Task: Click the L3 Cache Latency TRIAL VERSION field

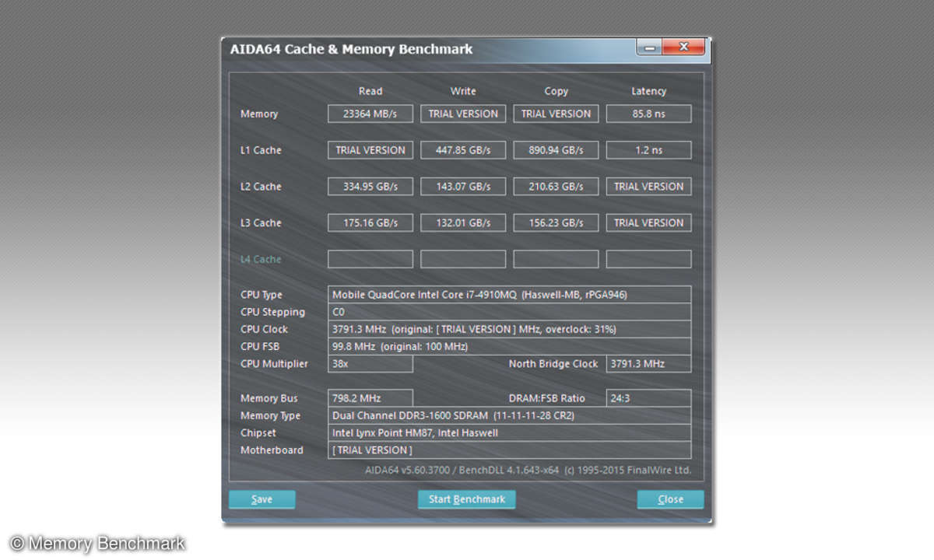Action: [648, 222]
